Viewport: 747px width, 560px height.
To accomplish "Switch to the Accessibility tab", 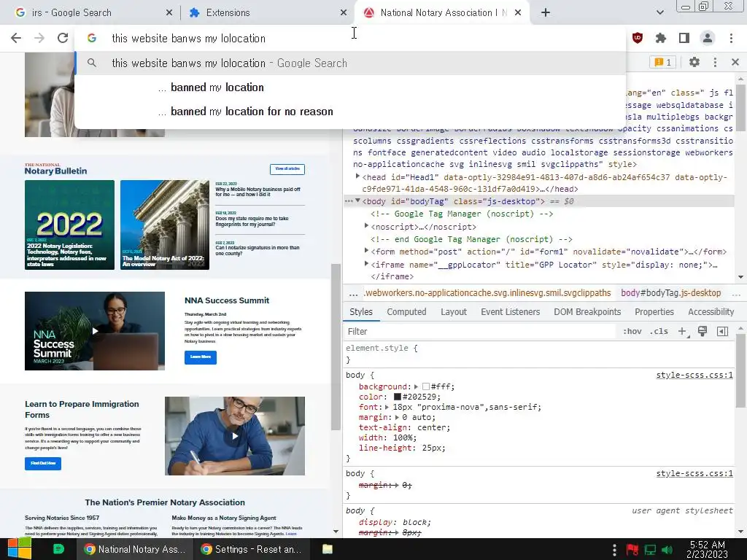I will coord(711,312).
